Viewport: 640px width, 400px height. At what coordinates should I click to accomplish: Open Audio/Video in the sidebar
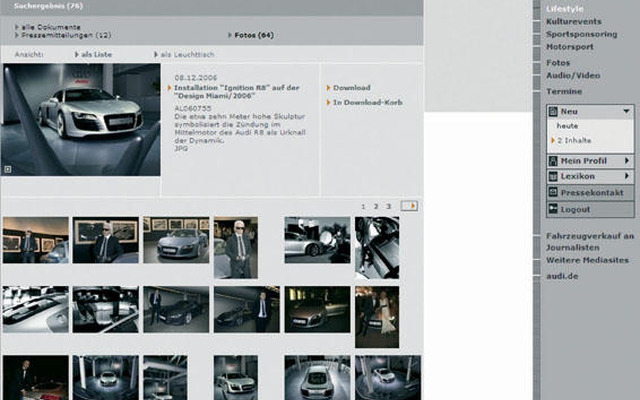(573, 76)
